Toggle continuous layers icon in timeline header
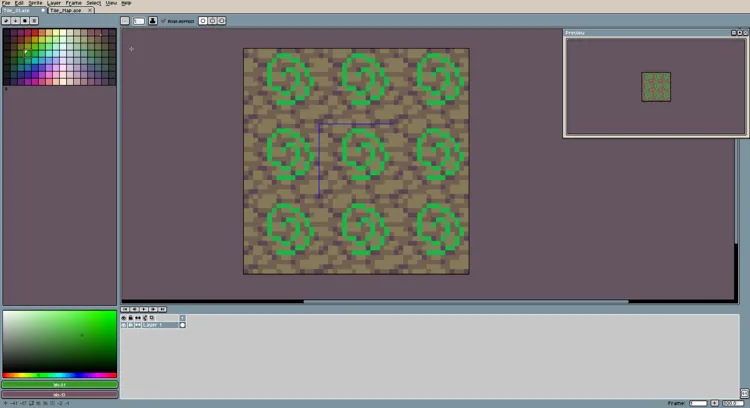 pos(138,318)
